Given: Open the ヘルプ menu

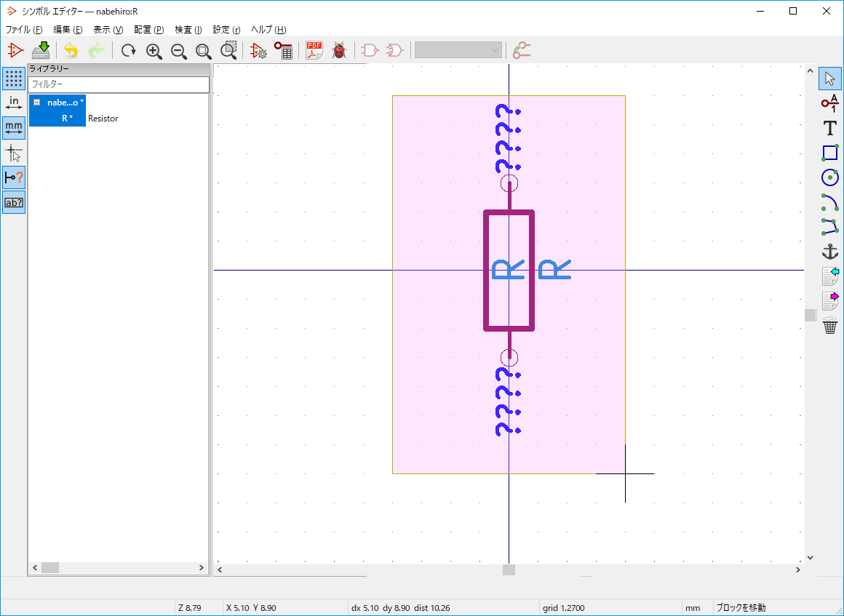Looking at the screenshot, I should tap(268, 30).
